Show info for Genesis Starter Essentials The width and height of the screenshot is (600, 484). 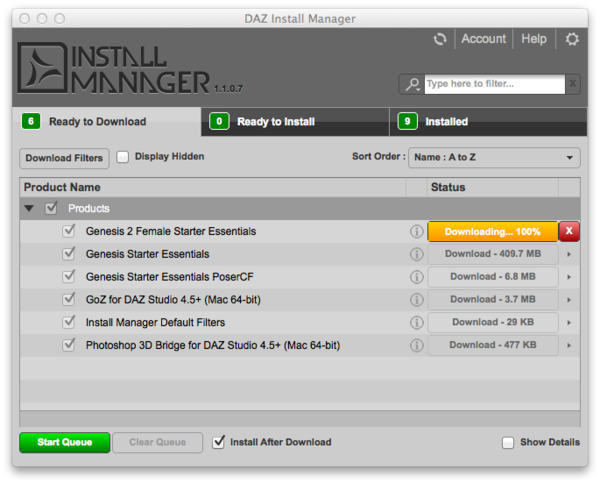(x=416, y=254)
